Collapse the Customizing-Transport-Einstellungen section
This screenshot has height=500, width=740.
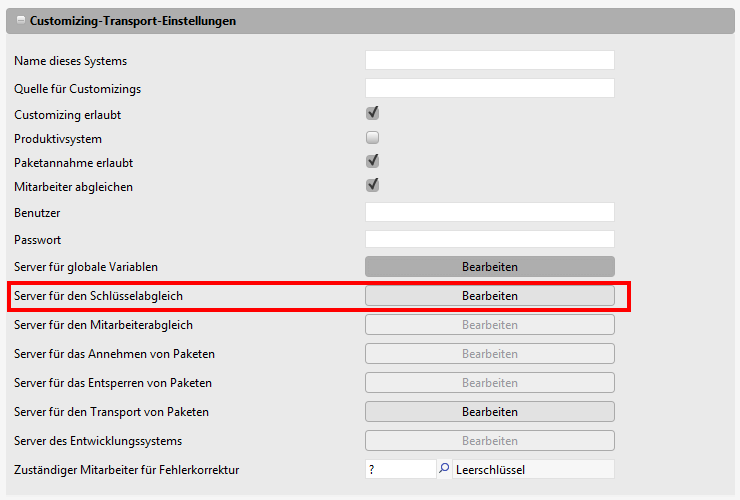coord(21,21)
